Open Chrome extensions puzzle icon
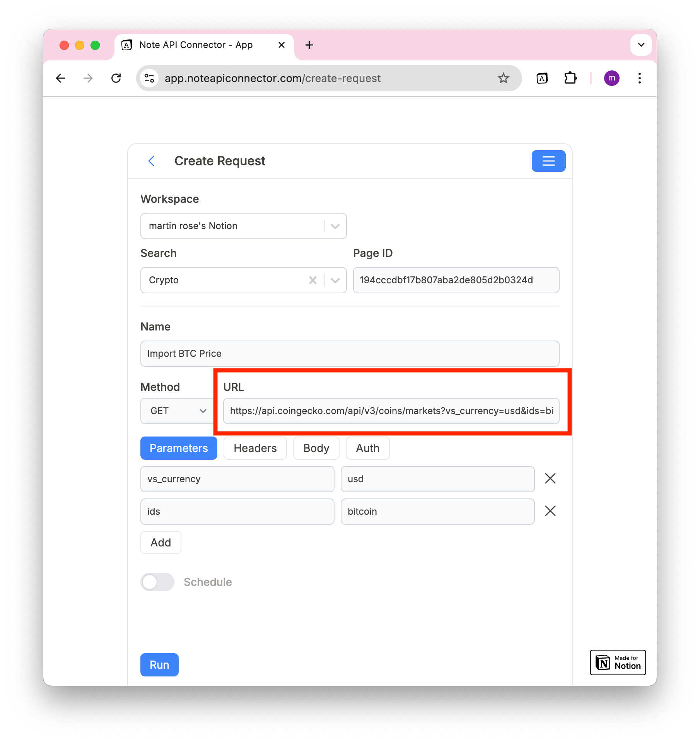 tap(569, 78)
